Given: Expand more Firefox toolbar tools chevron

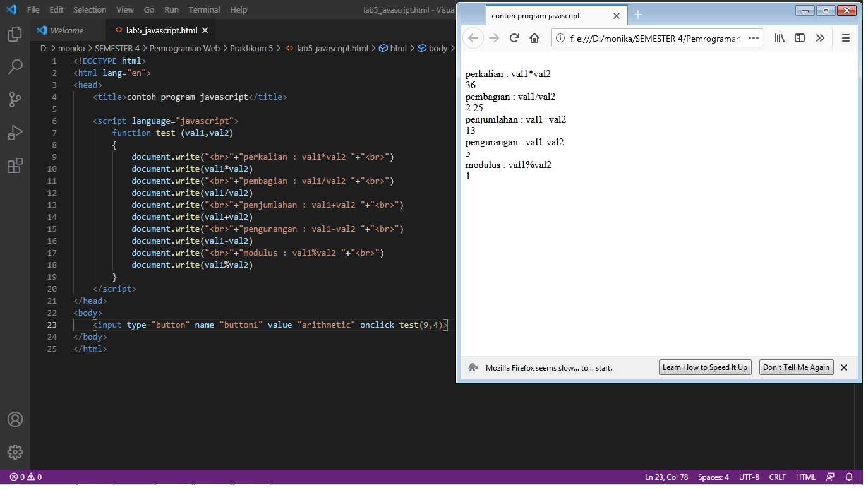Looking at the screenshot, I should click(x=820, y=38).
